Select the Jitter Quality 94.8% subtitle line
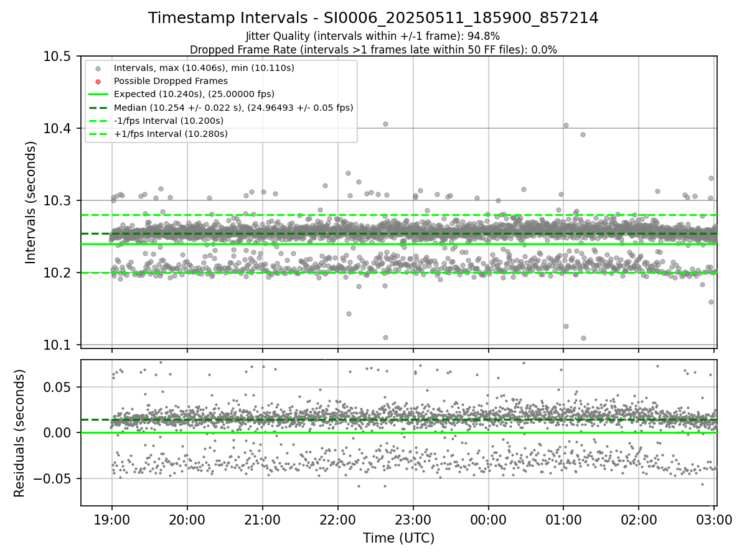This screenshot has width=747, height=560. click(373, 36)
